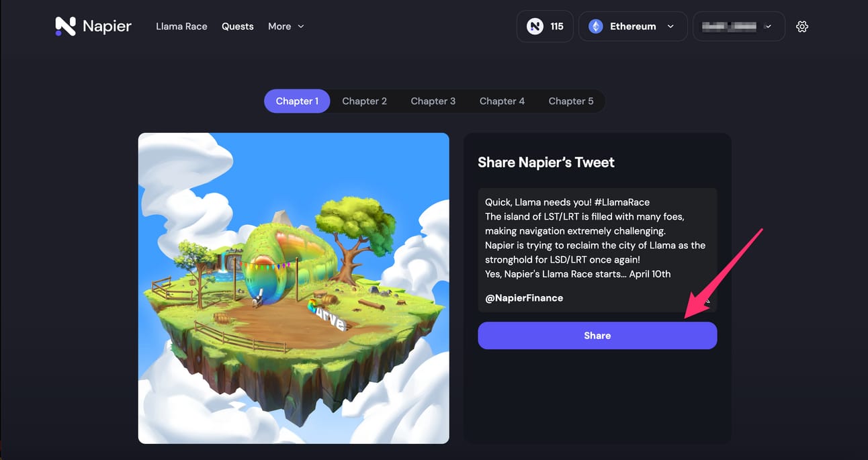Switch to the Chapter 5 tab
868x460 pixels.
(x=571, y=101)
